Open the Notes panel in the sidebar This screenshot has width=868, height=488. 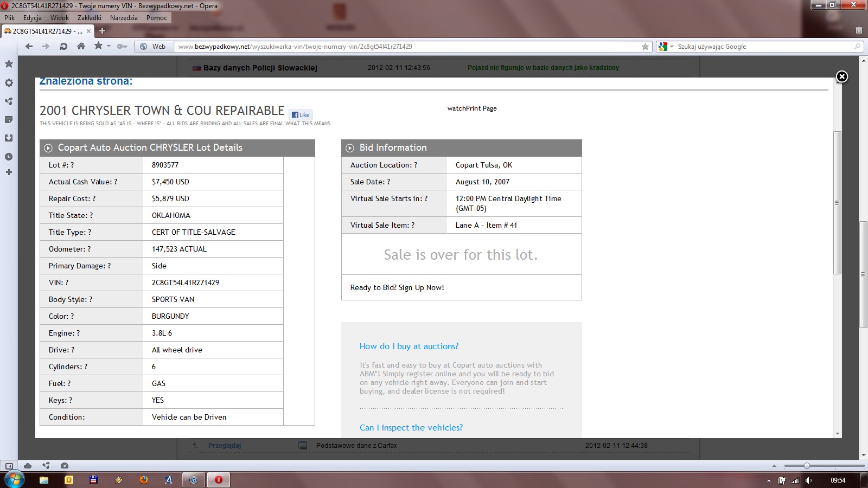9,120
